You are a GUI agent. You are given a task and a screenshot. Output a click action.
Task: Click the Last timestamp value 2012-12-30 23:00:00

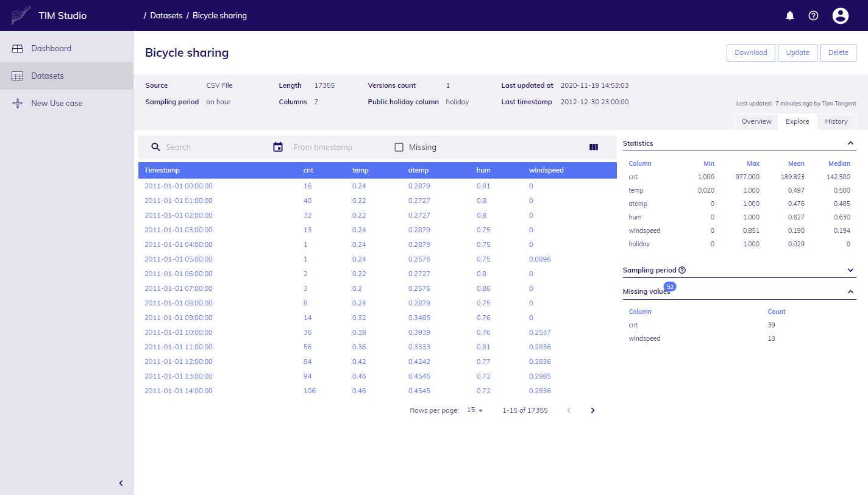pos(594,102)
